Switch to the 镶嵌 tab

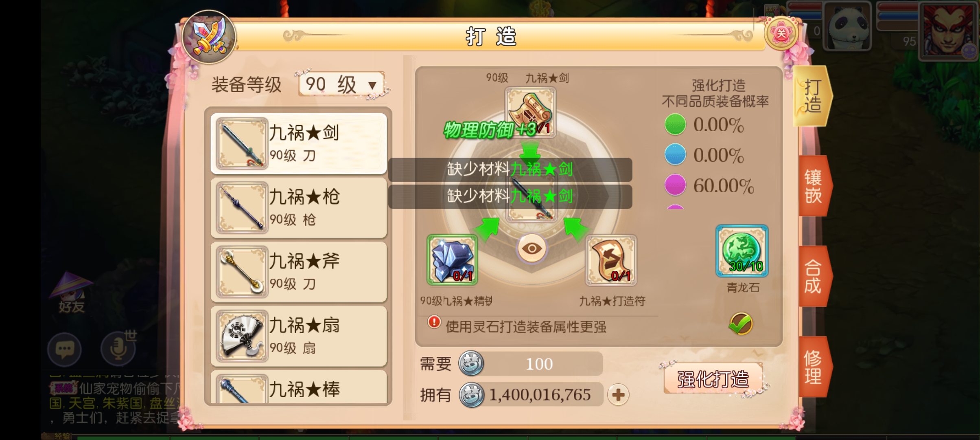(814, 186)
